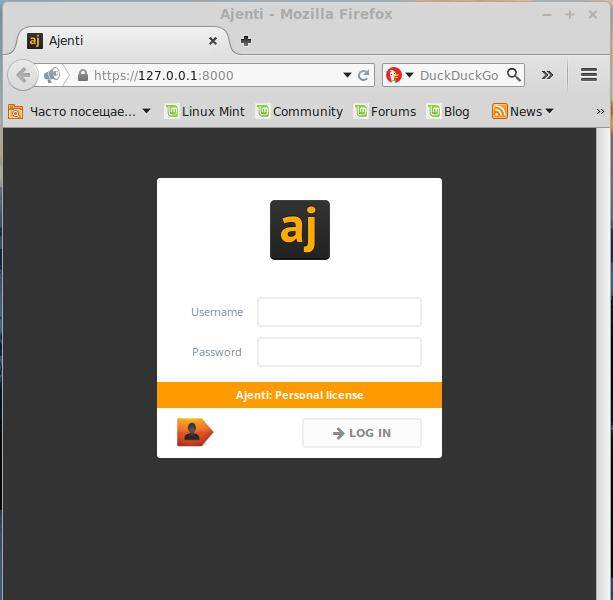Open the Blog bookmark
This screenshot has height=600, width=613.
(448, 111)
